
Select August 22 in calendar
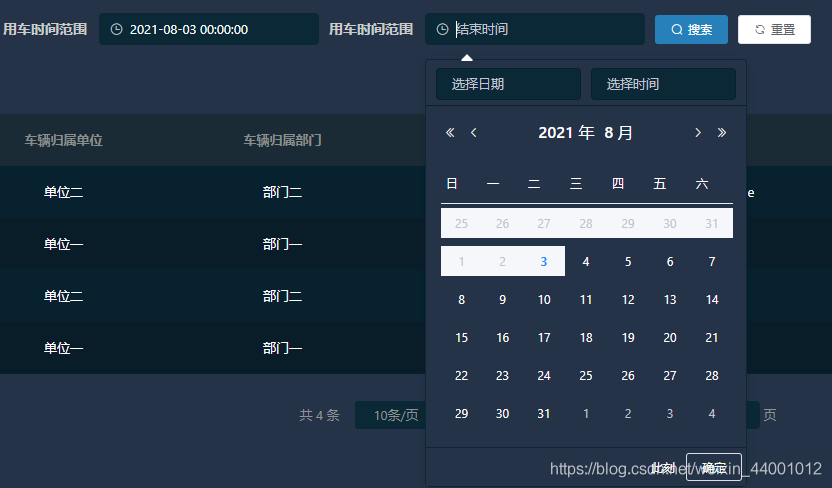[x=462, y=376]
